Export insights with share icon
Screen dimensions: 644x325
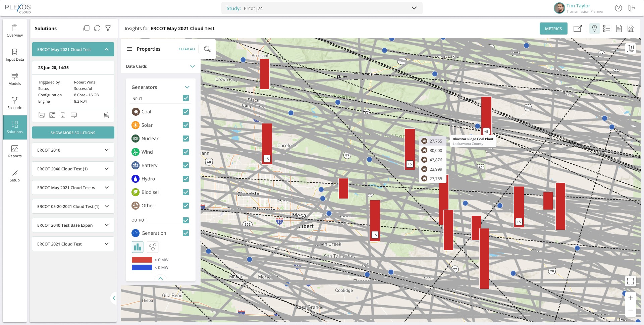[578, 29]
